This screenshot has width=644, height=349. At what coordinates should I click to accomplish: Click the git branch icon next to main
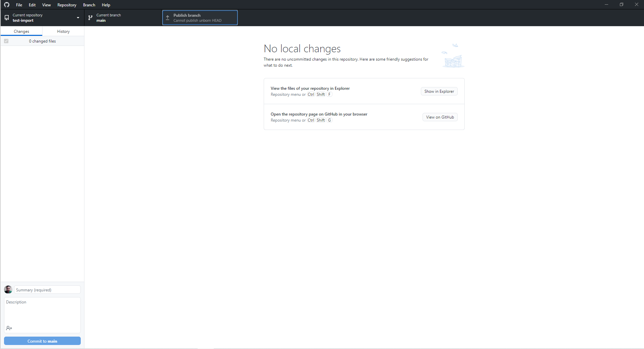point(90,17)
